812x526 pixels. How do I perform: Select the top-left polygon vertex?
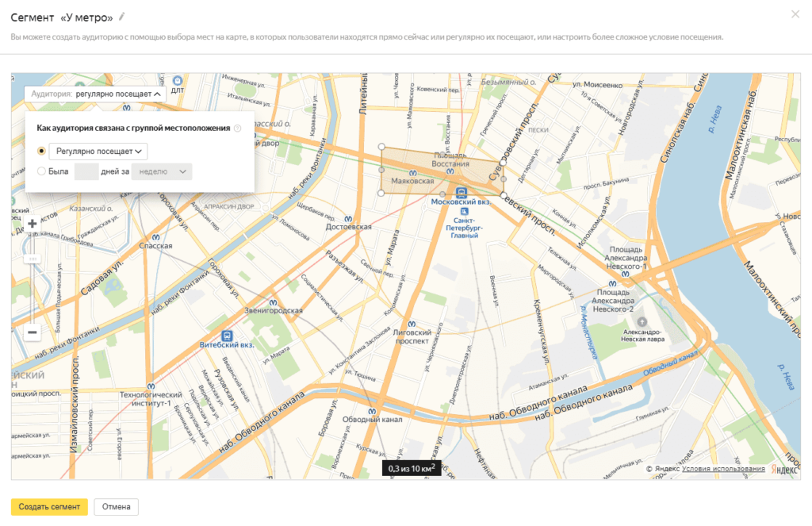point(381,148)
